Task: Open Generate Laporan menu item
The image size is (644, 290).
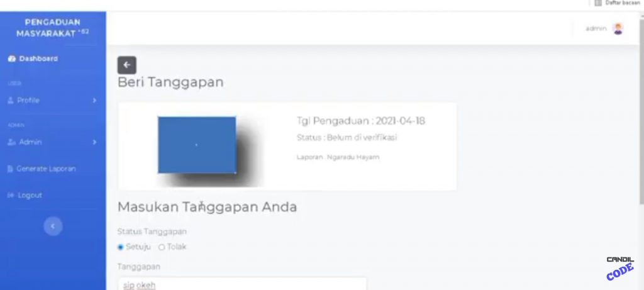Action: point(45,169)
